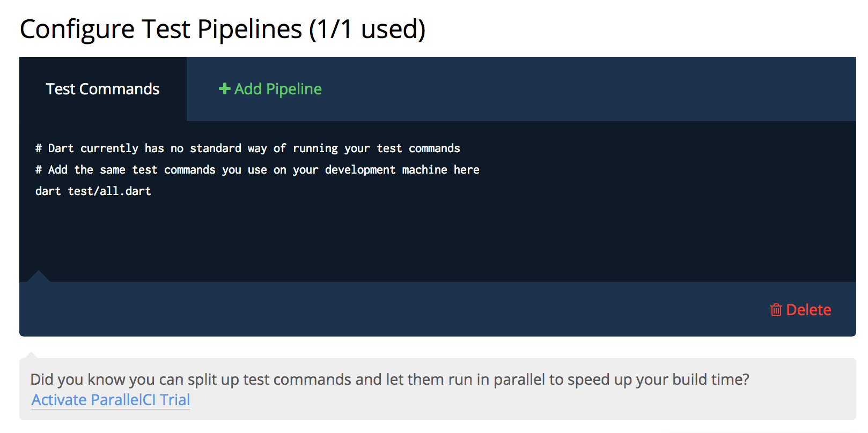Image resolution: width=868 pixels, height=433 pixels.
Task: Click the green plus icon beside Add Pipeline
Action: pyautogui.click(x=224, y=88)
